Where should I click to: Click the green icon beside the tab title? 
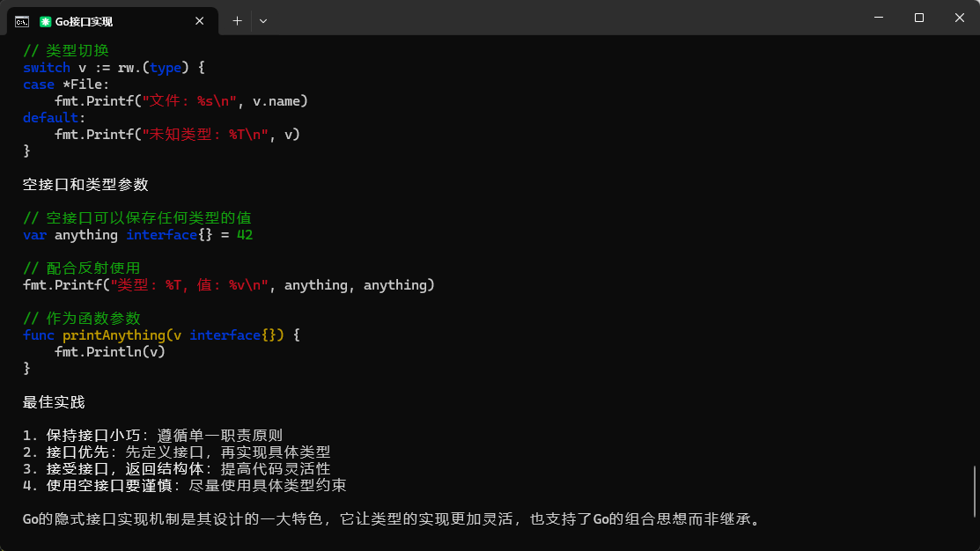(46, 20)
